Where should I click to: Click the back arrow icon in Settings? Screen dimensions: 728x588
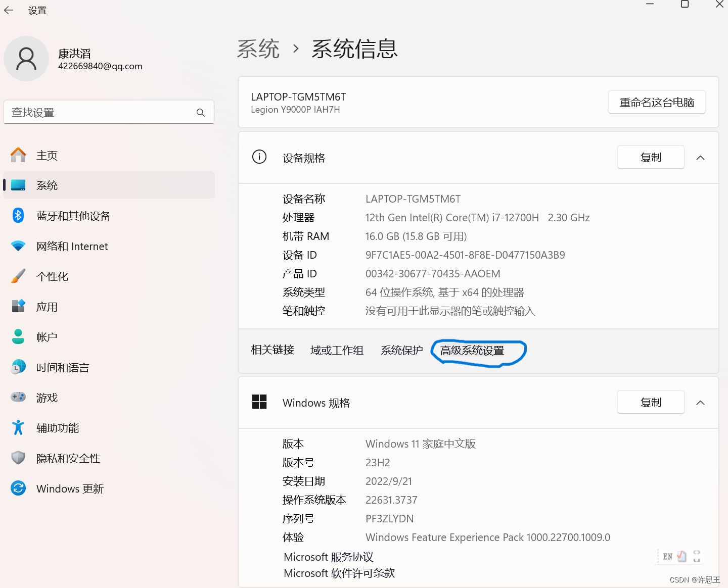tap(9, 10)
